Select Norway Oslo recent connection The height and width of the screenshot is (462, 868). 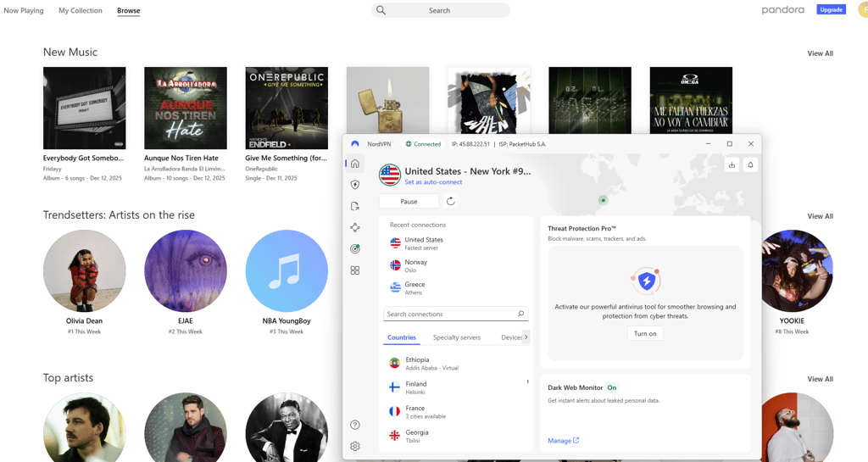pos(455,265)
